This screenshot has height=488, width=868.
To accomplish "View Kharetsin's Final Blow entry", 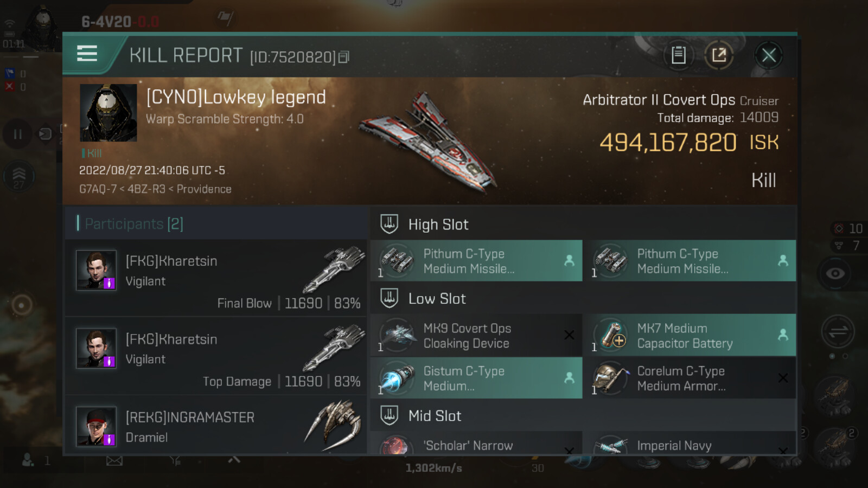I will [x=216, y=278].
